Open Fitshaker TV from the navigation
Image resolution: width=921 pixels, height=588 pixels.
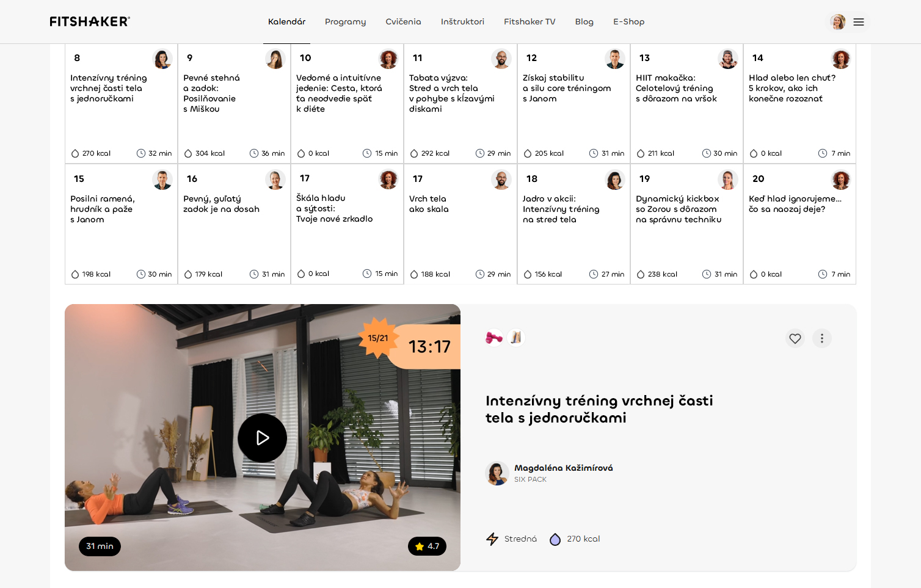(530, 21)
